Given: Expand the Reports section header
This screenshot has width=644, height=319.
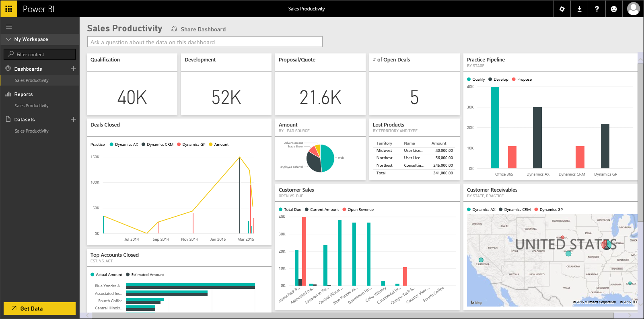Looking at the screenshot, I should (23, 94).
